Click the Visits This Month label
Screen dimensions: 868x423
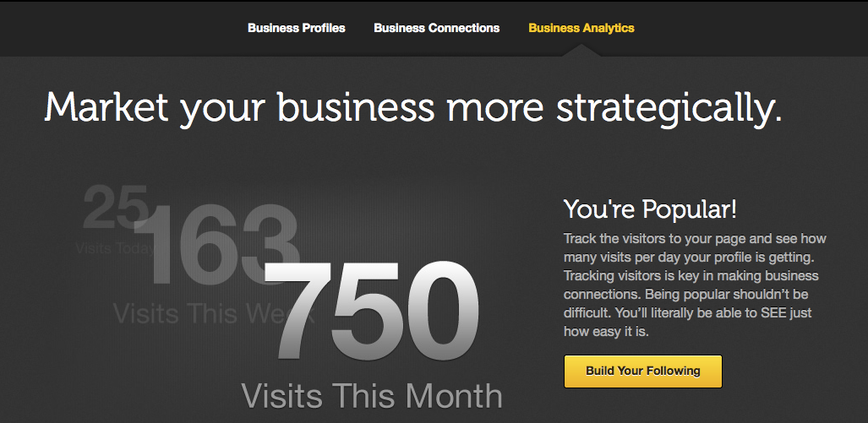(372, 395)
